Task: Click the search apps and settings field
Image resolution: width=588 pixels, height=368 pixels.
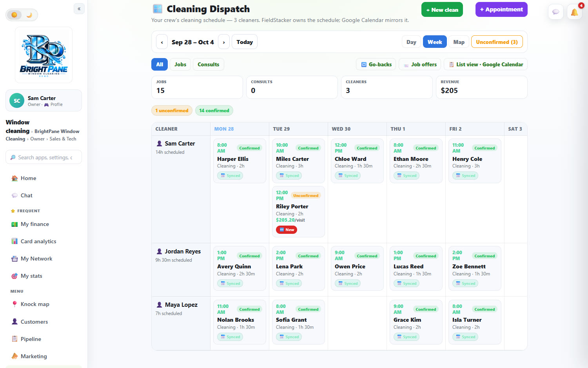Action: (44, 157)
